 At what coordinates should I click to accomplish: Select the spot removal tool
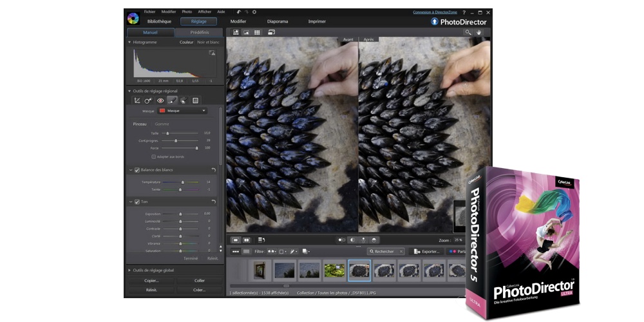pos(149,100)
